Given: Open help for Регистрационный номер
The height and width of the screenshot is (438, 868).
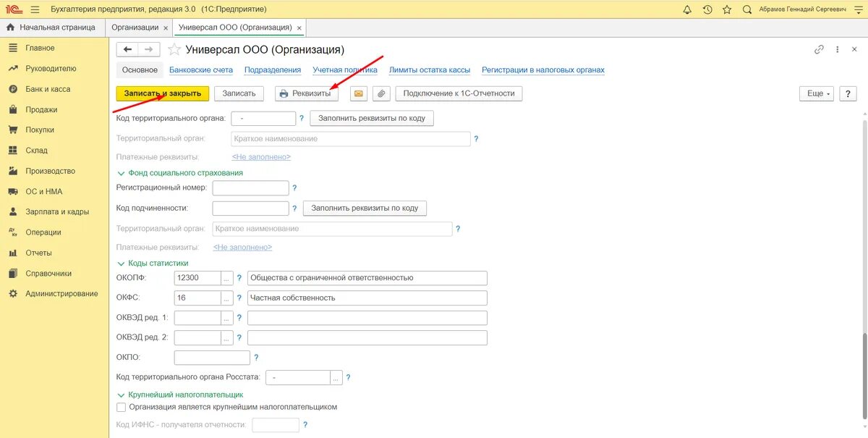Looking at the screenshot, I should coord(294,188).
